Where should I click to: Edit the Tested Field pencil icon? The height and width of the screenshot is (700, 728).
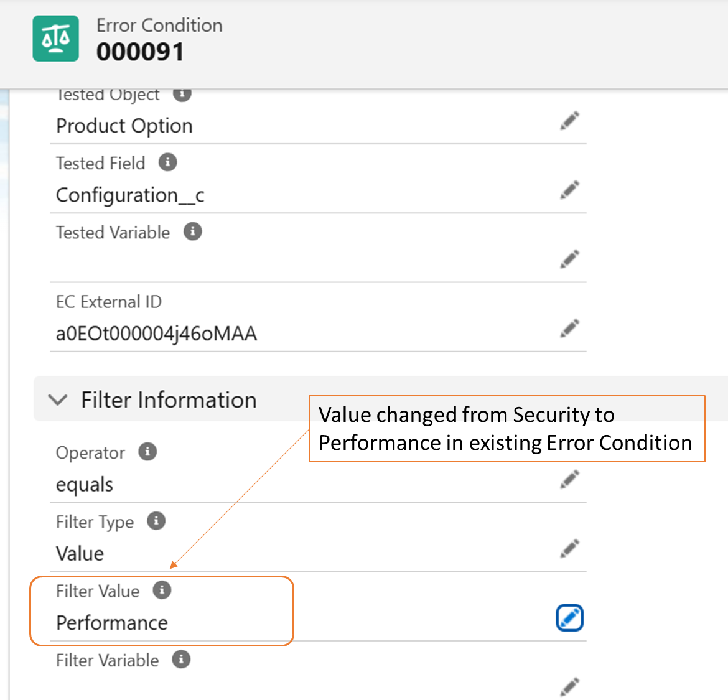(570, 190)
